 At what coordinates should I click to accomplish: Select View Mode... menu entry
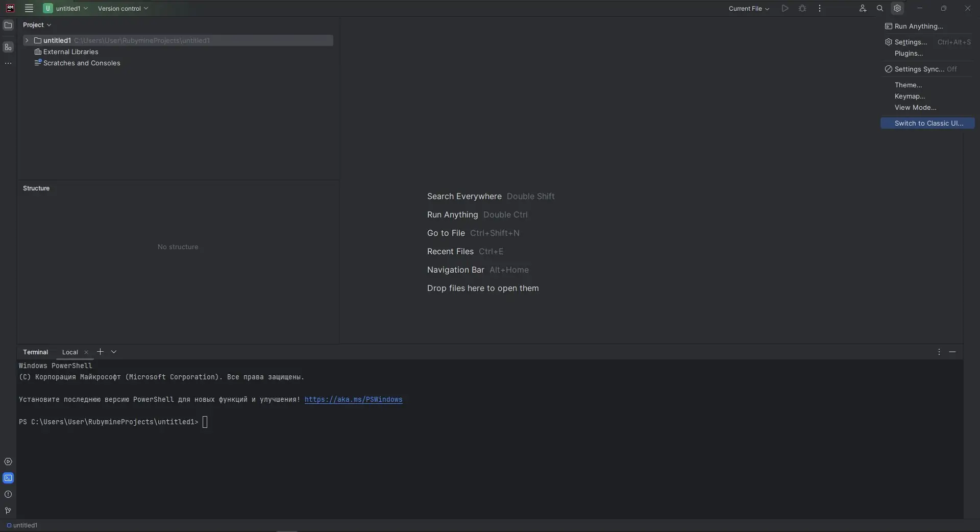[927, 107]
